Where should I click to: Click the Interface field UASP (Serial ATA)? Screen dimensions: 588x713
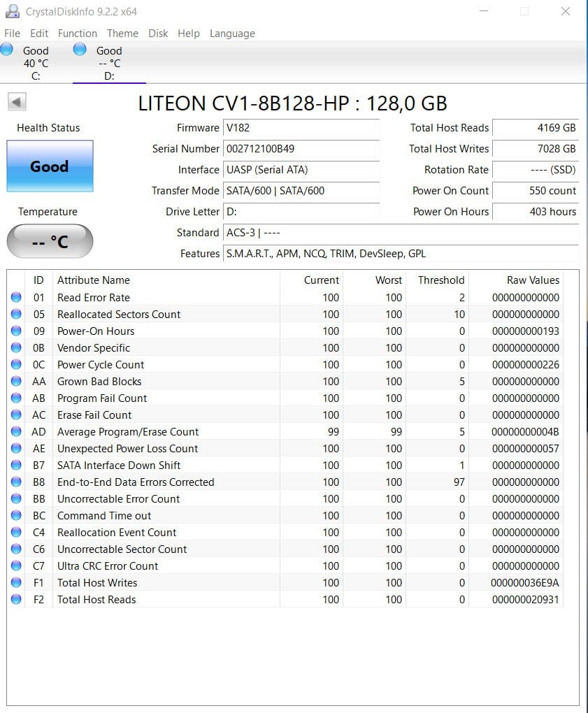pos(301,170)
